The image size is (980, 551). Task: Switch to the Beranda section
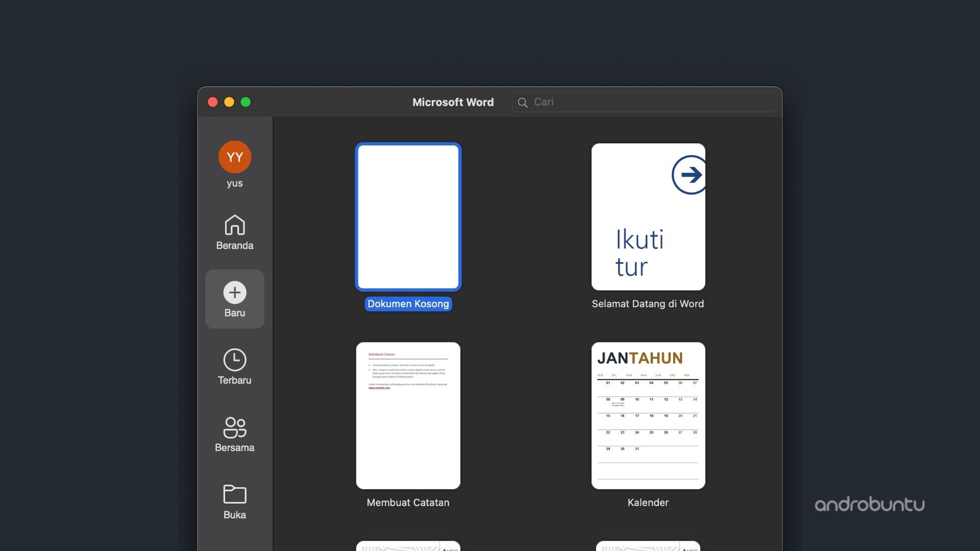click(234, 234)
